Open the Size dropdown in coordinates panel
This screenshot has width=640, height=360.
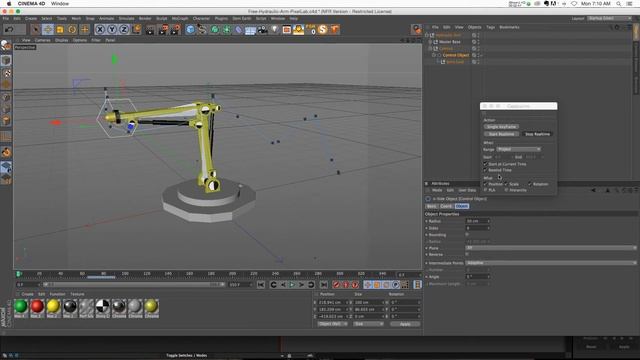point(368,324)
